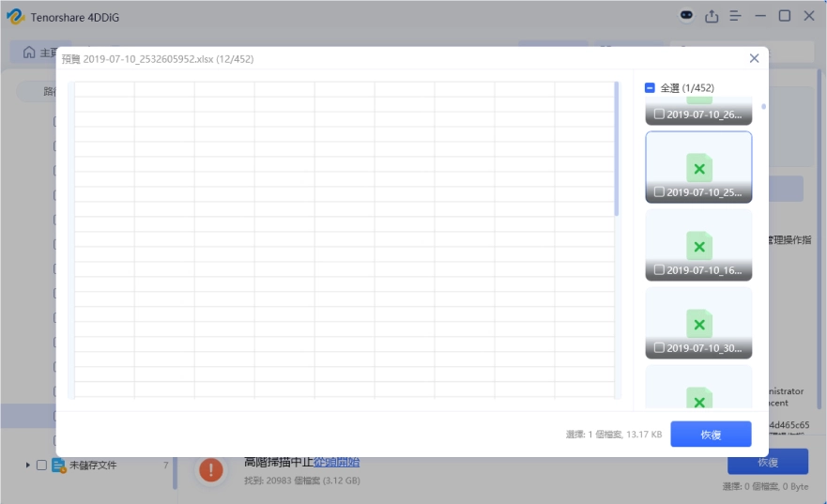Viewport: 827px width, 504px height.
Task: Click the 從頭開始 restart scan link
Action: point(336,463)
